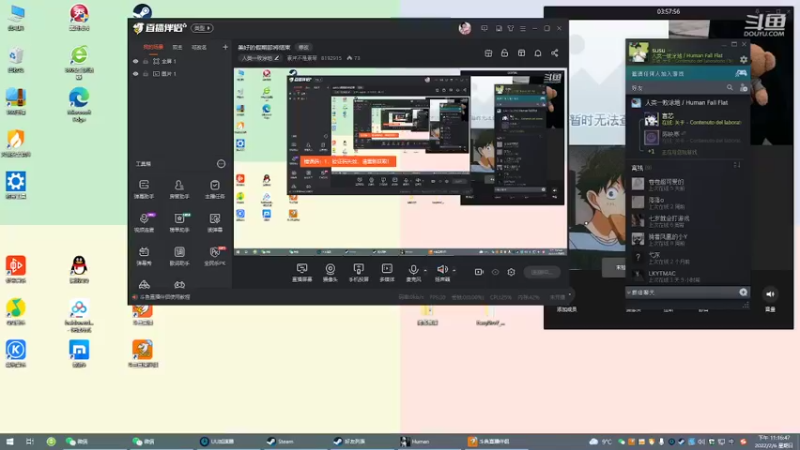
Task: Open the toolbox more-options circle button
Action: click(x=221, y=164)
